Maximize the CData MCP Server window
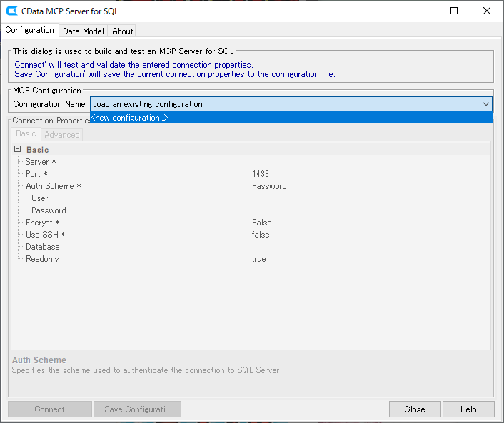This screenshot has height=423, width=504. pos(454,11)
